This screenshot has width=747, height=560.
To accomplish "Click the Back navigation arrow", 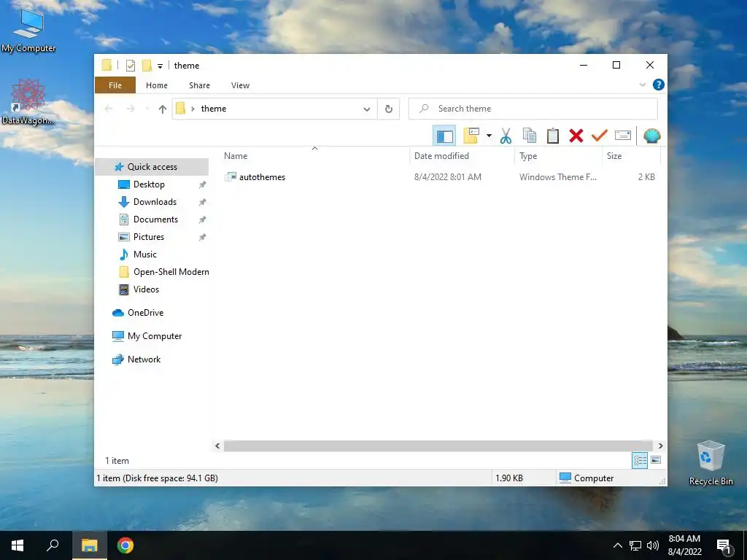I will [x=109, y=109].
